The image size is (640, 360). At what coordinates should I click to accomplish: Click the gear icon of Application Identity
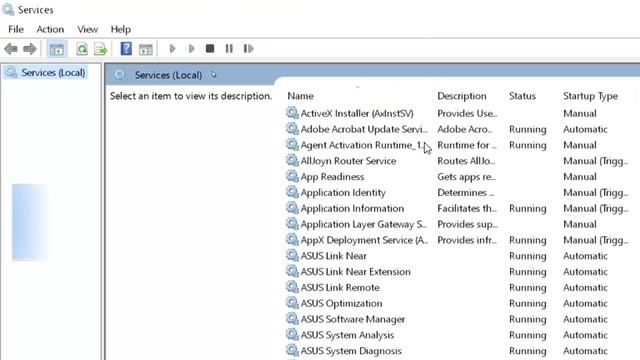coord(292,192)
